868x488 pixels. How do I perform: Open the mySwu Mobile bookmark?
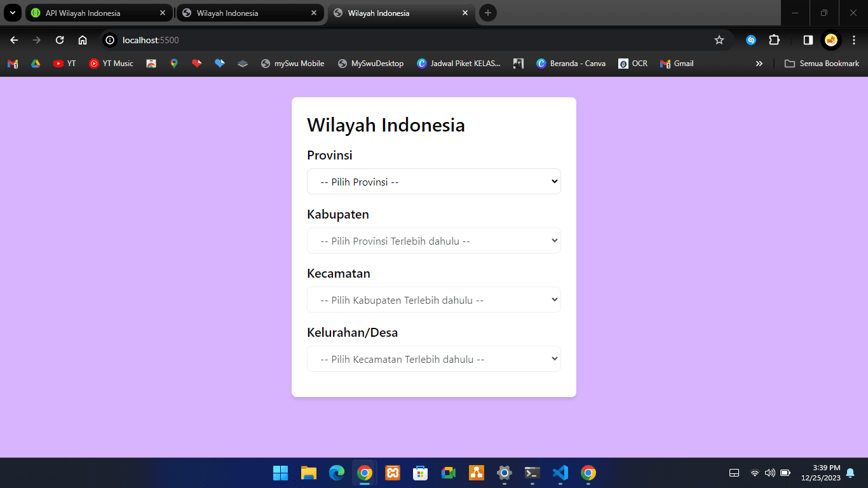(293, 63)
